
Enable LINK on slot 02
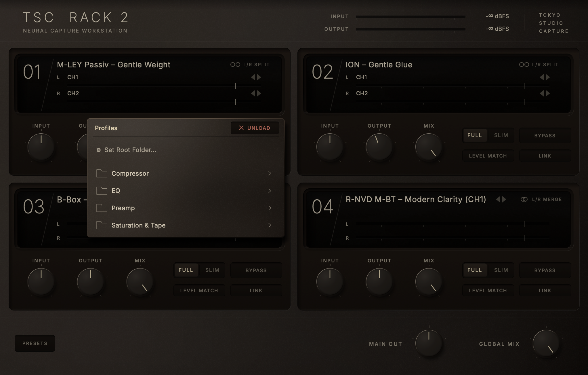(545, 156)
